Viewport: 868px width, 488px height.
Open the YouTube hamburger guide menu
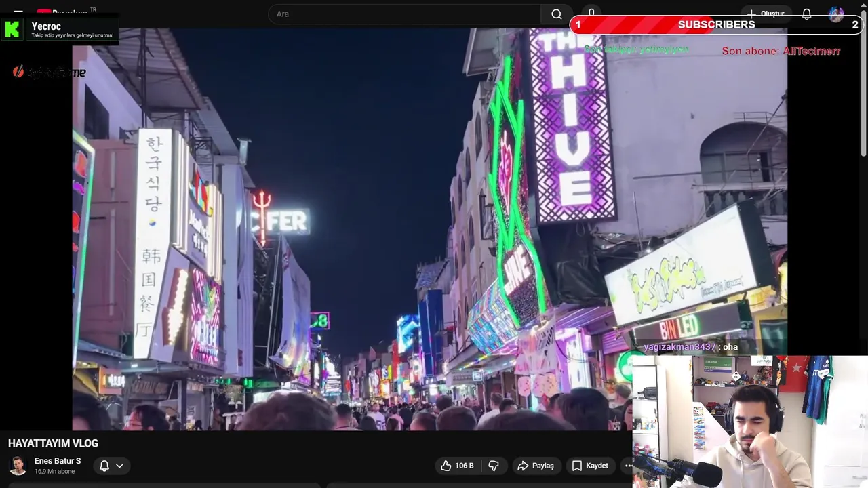pos(18,12)
